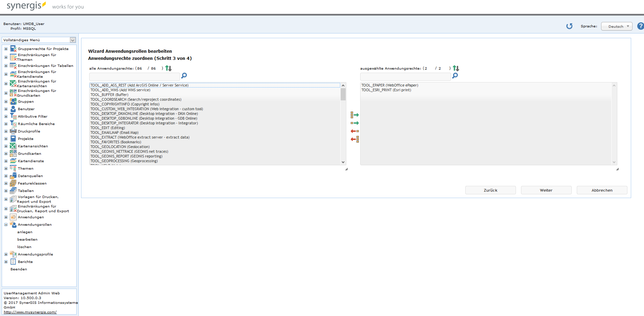The height and width of the screenshot is (316, 644).
Task: Open the mysynergis.com link
Action: (30, 312)
